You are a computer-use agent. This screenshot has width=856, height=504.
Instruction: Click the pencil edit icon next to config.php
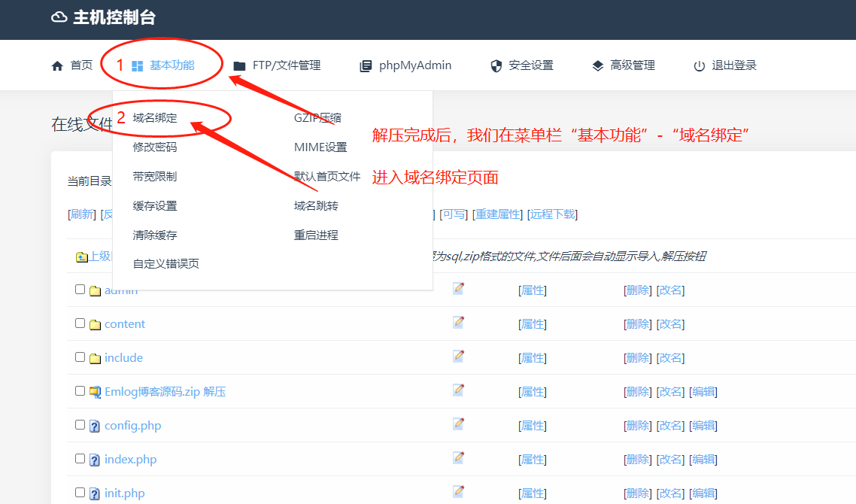[458, 425]
